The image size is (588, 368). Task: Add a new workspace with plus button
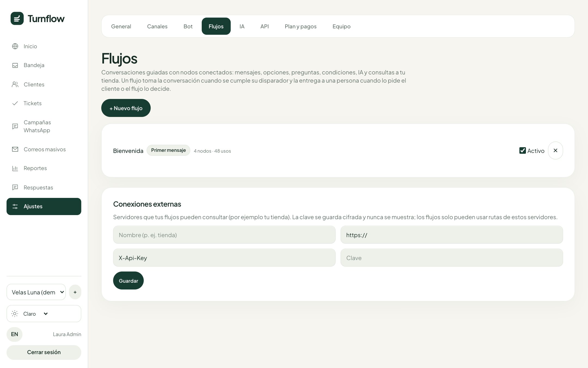75,292
